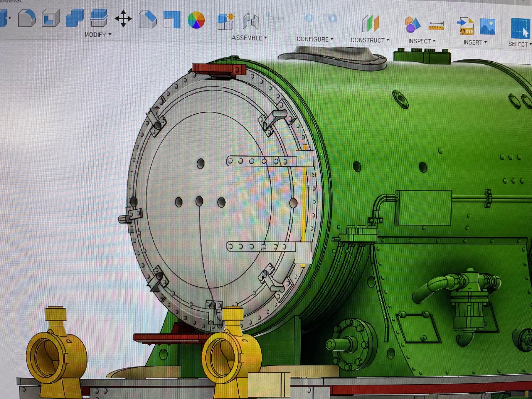Screen dimensions: 532x399
Task: Open the CONFIGURE dropdown menu
Action: pos(315,39)
